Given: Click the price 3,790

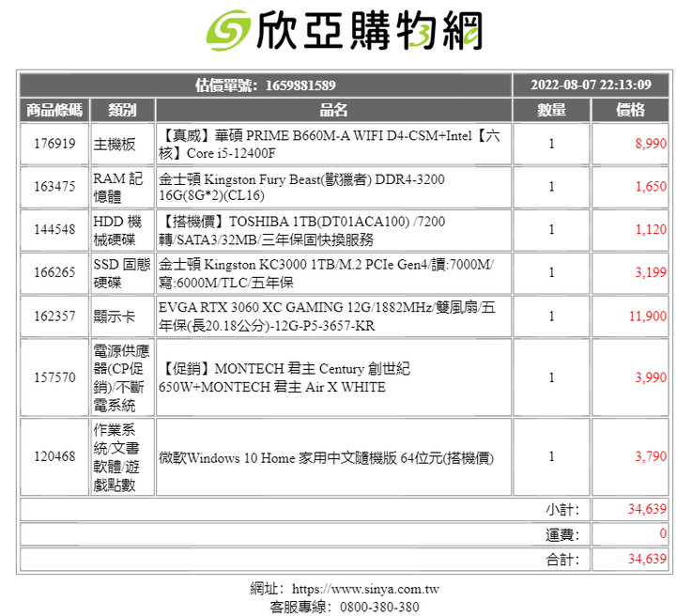Looking at the screenshot, I should [651, 456].
